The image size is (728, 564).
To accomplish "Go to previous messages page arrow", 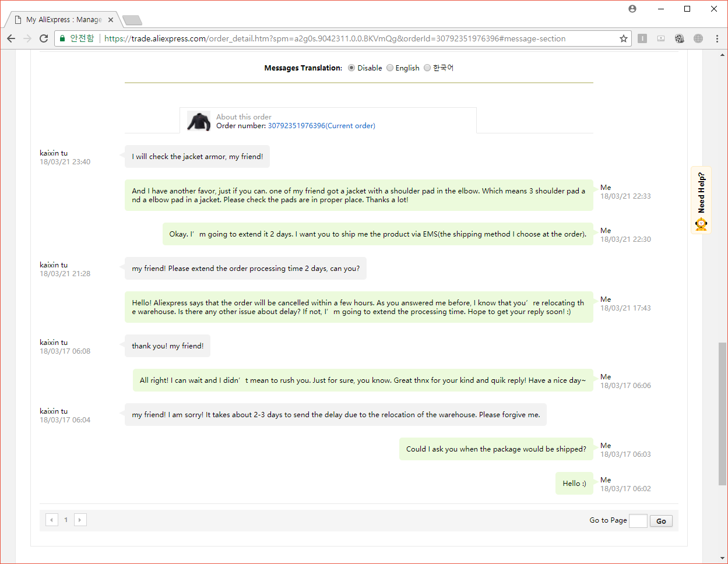I will [x=52, y=520].
